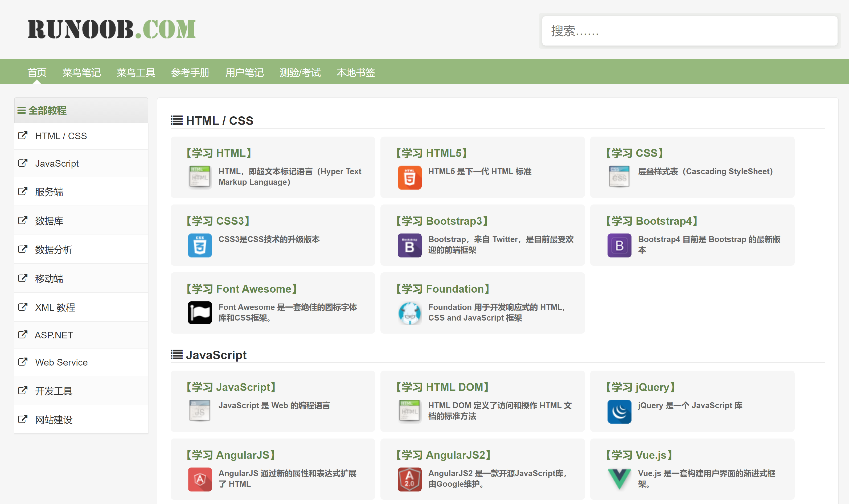849x504 pixels.
Task: Click the Font Awesome flag icon
Action: tap(200, 313)
